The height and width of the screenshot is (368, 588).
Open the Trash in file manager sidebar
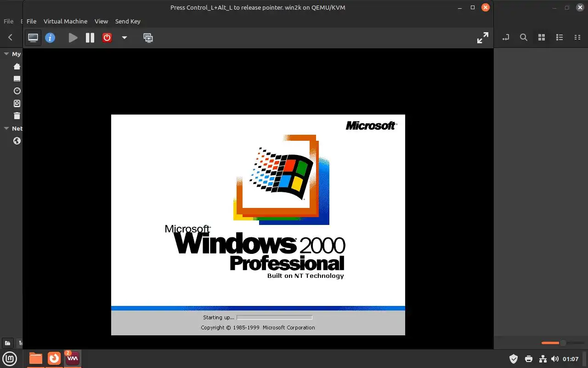tap(17, 116)
